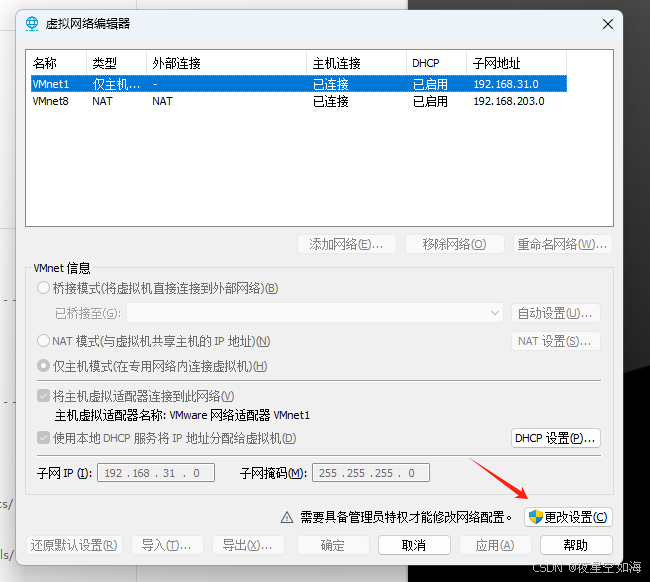Click the warning triangle icon beside admin notice
Viewport: 650px width, 582px height.
coord(287,517)
